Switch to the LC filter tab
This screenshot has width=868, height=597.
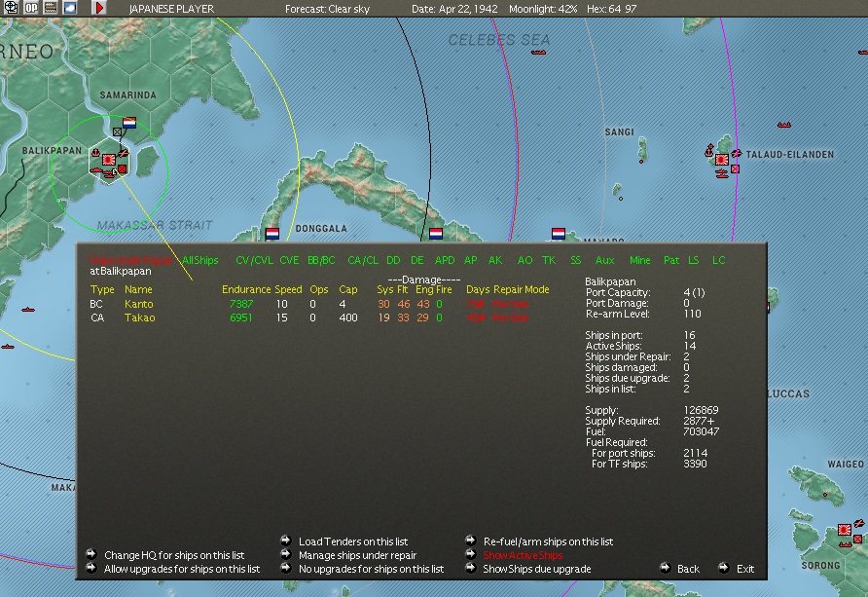718,260
